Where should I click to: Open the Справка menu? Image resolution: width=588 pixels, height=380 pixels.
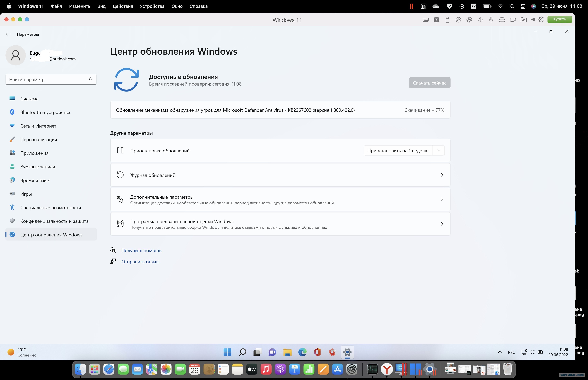(x=198, y=6)
